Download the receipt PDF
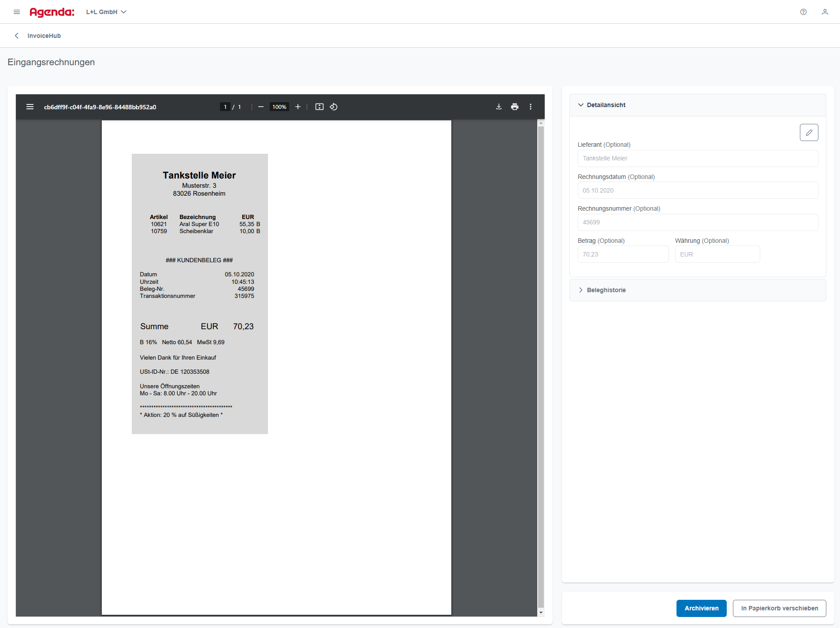Screen dimensions: 840x628 coord(499,107)
